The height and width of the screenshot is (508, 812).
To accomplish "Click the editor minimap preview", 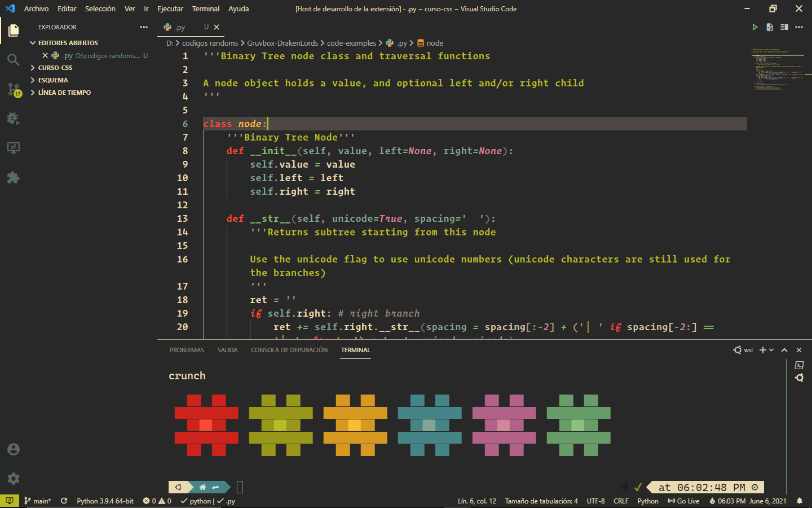I will tap(778, 70).
